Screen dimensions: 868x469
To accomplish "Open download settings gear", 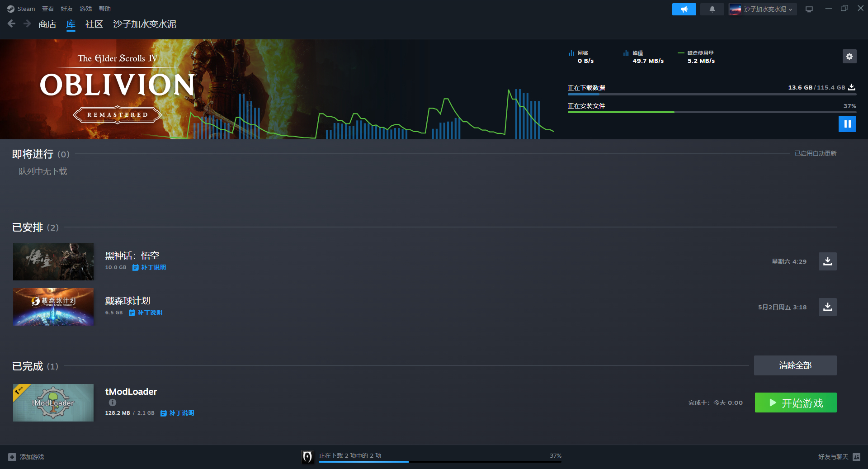I will pyautogui.click(x=849, y=57).
